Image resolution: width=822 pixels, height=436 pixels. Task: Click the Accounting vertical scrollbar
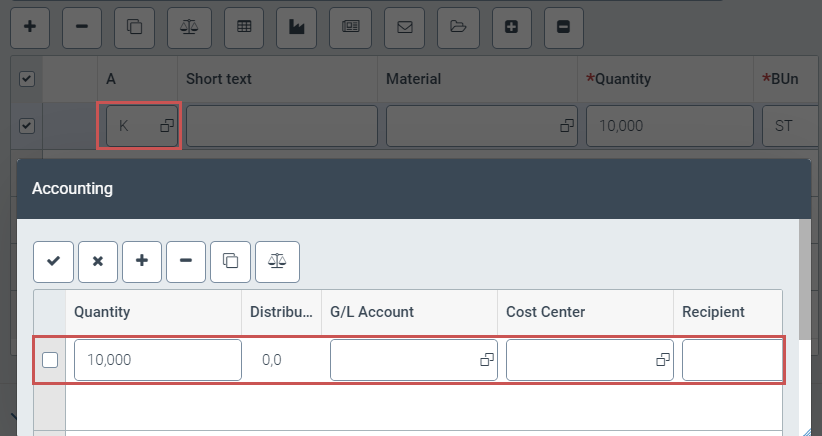click(x=804, y=300)
